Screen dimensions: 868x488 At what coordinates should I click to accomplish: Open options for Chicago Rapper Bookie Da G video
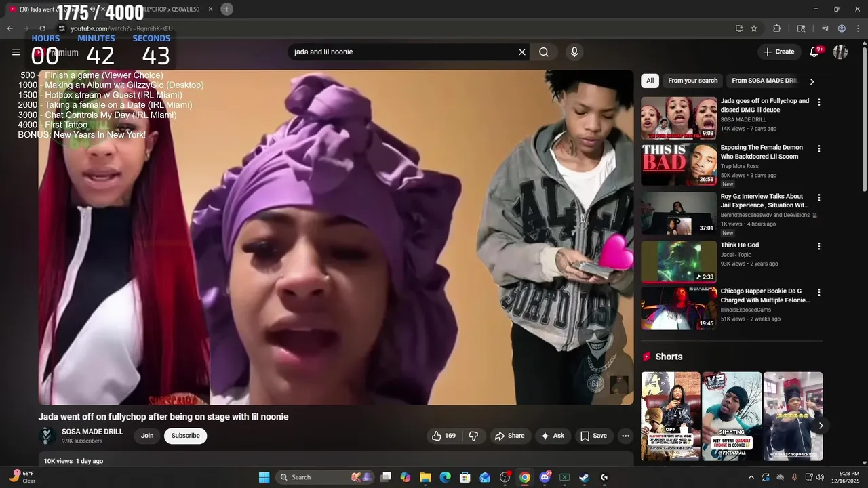click(x=819, y=293)
